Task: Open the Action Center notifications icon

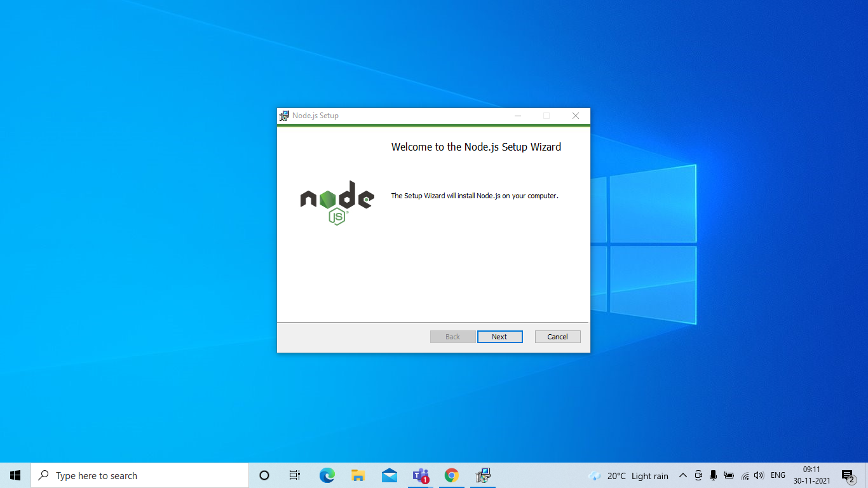Action: click(848, 475)
